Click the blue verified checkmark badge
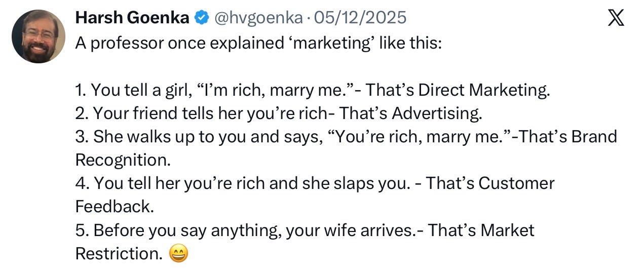 (202, 18)
